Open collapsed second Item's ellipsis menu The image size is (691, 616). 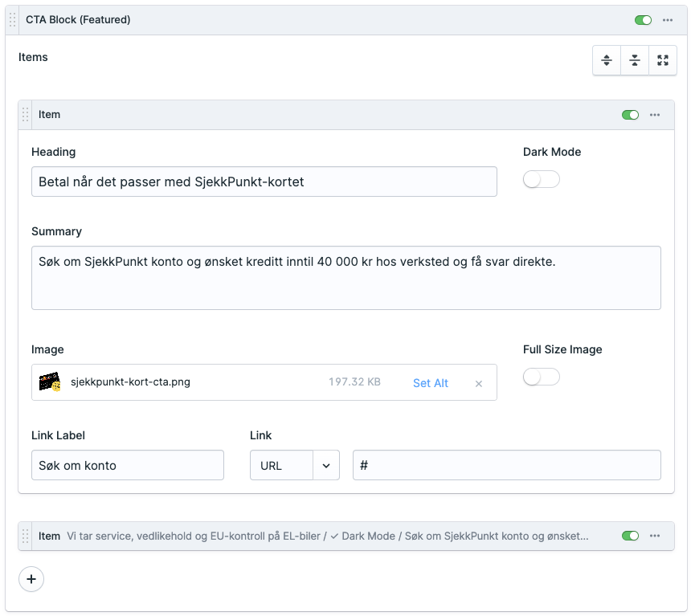(x=655, y=536)
